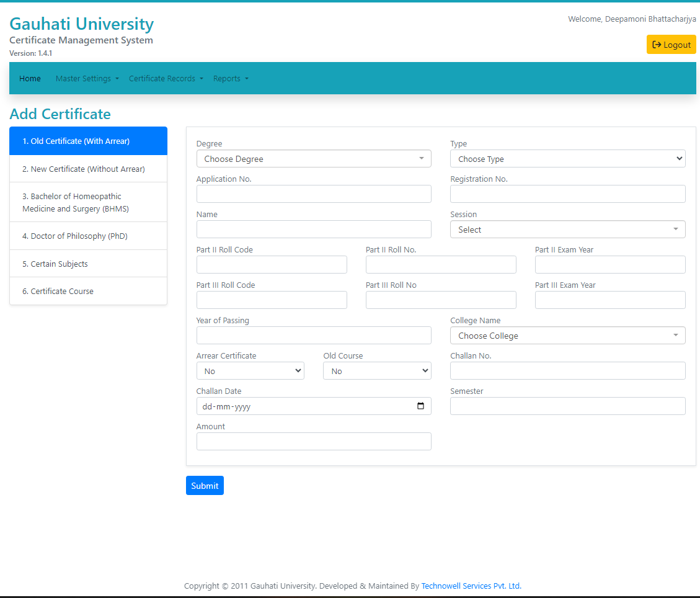Viewport: 700px width, 598px height.
Task: Focus the Amount input field
Action: tap(314, 441)
